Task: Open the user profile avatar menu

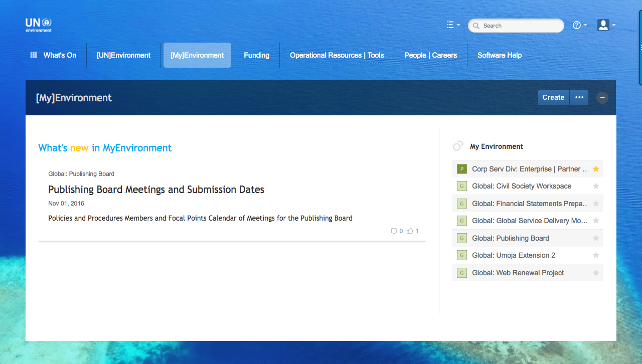Action: [606, 25]
